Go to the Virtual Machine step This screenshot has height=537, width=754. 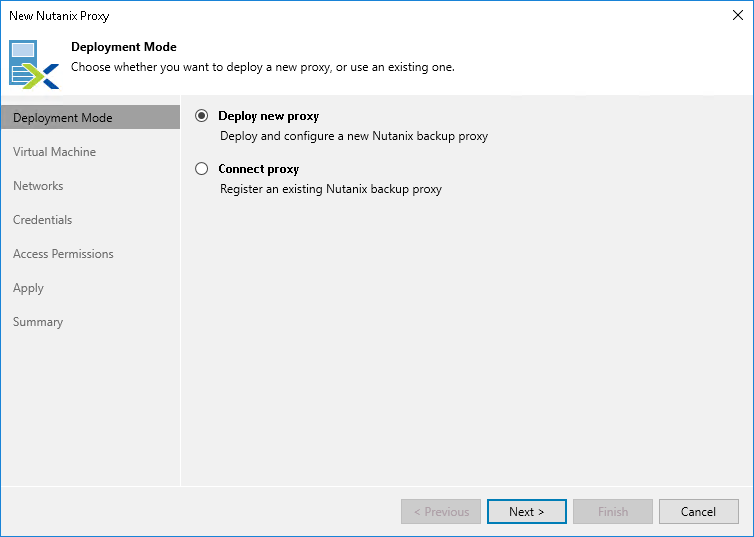(x=54, y=152)
